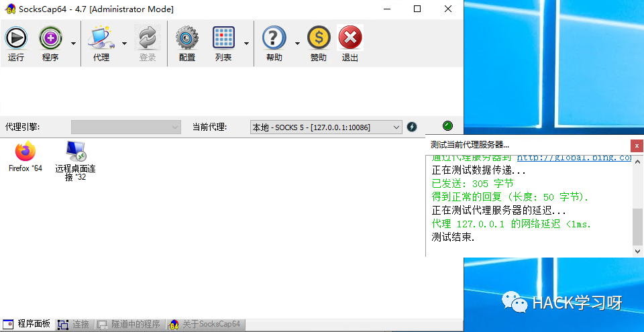
Task: Click the greyed 登录 (Login) icon
Action: coord(148,44)
